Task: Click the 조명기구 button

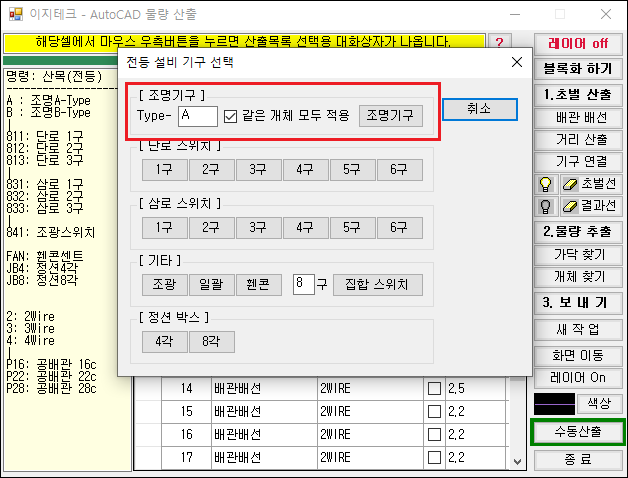Action: tap(390, 116)
